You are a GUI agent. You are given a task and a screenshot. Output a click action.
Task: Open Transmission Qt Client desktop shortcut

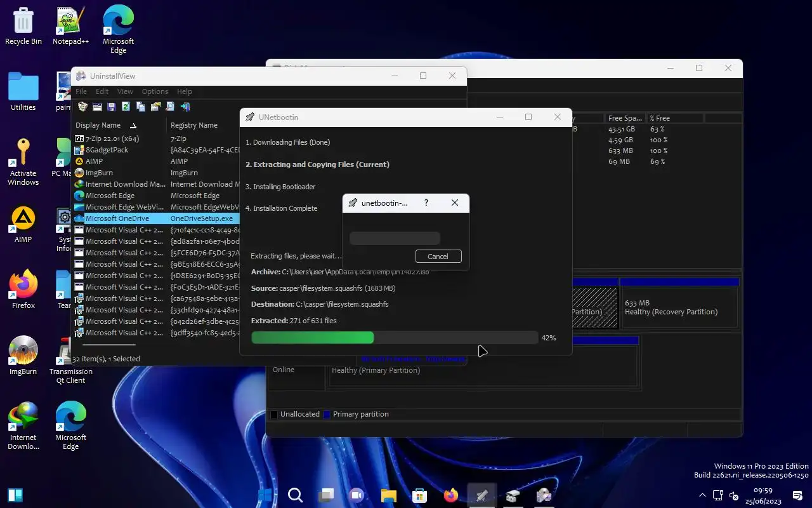pos(70,361)
